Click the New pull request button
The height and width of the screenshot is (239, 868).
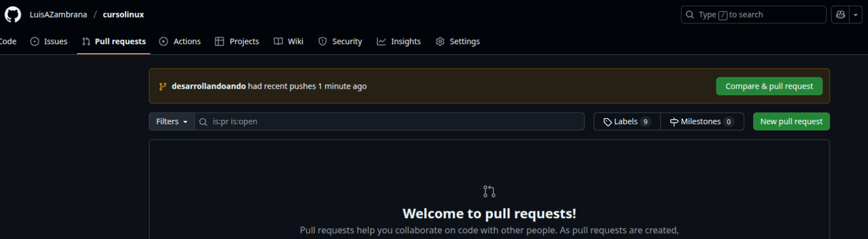point(791,121)
